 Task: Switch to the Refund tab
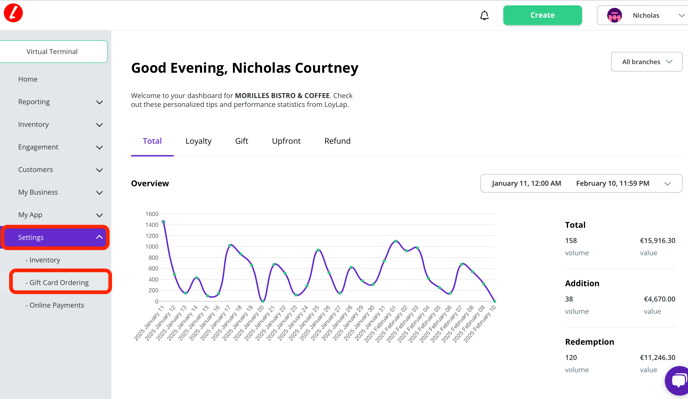point(337,141)
